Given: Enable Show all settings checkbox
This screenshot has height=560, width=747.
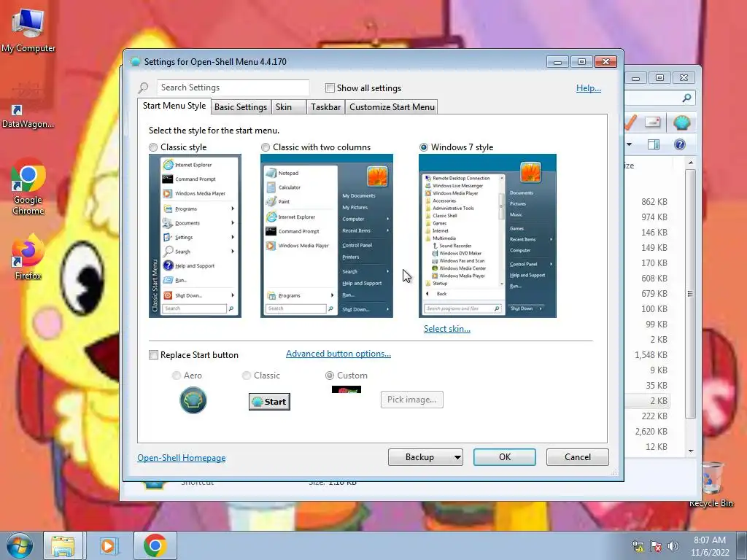Looking at the screenshot, I should point(330,88).
